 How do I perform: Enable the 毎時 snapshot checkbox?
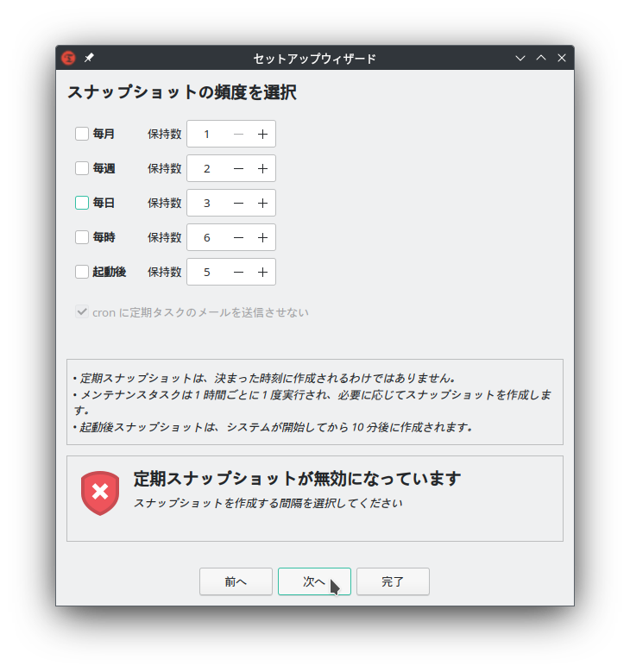pos(82,237)
